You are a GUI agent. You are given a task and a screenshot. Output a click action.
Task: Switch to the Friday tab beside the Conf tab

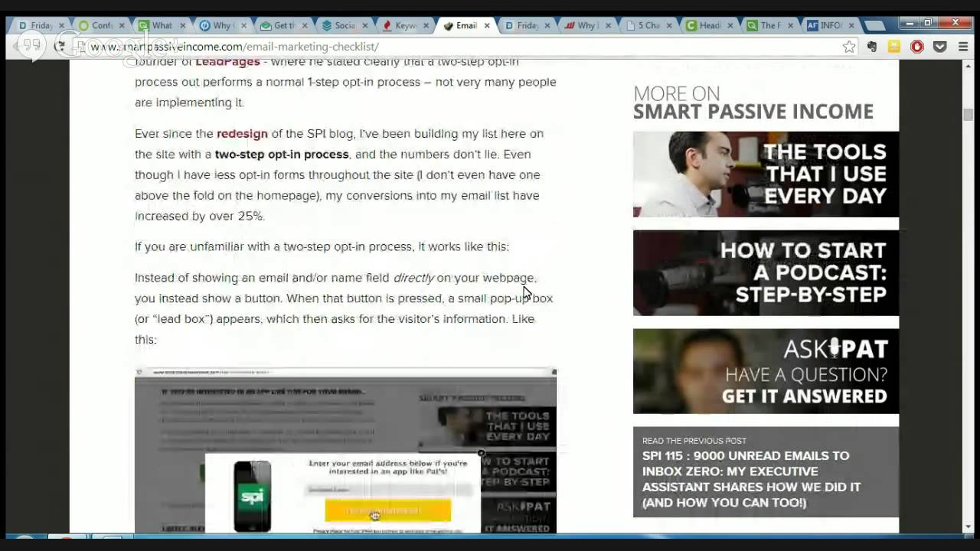tap(41, 25)
